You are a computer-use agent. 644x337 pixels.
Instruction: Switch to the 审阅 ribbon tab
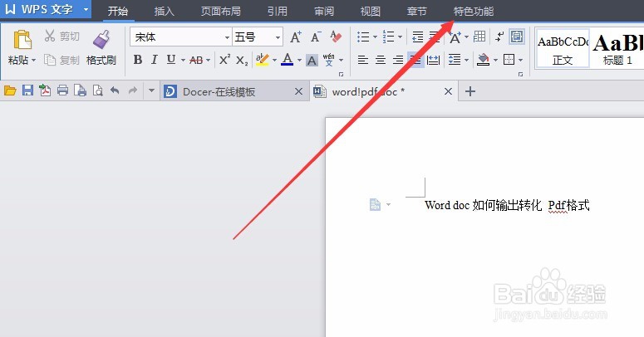point(324,11)
